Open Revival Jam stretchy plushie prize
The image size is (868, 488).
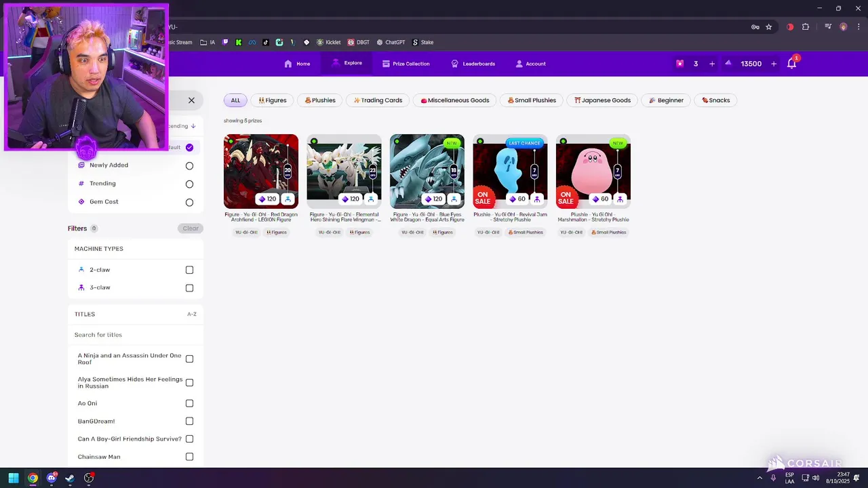tap(510, 171)
